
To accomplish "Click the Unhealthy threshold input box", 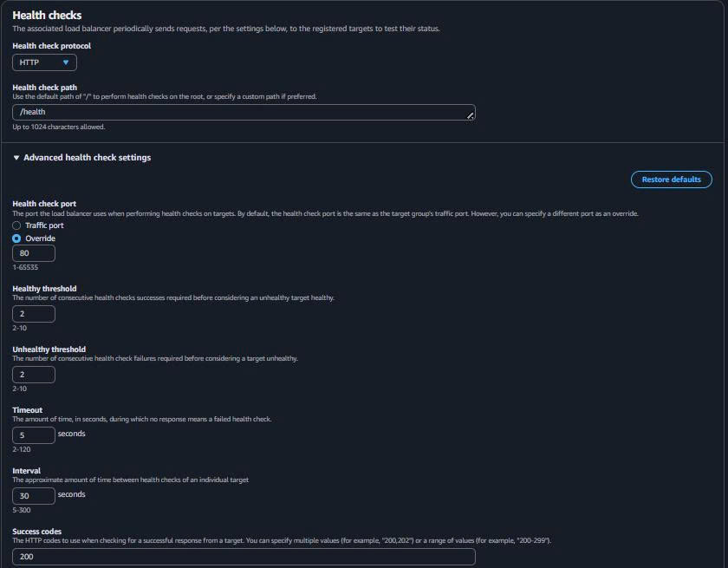I will pos(34,375).
